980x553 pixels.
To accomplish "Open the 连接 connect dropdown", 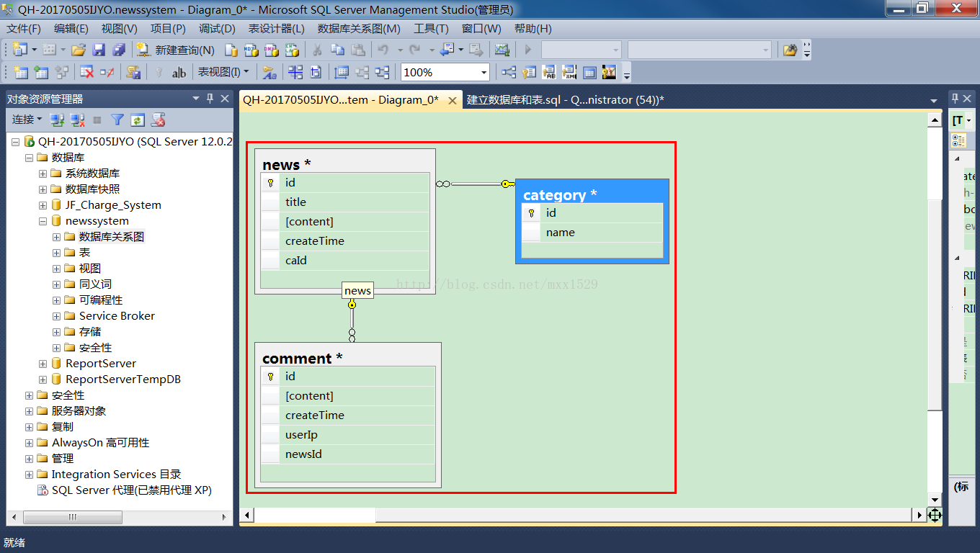I will pos(27,120).
